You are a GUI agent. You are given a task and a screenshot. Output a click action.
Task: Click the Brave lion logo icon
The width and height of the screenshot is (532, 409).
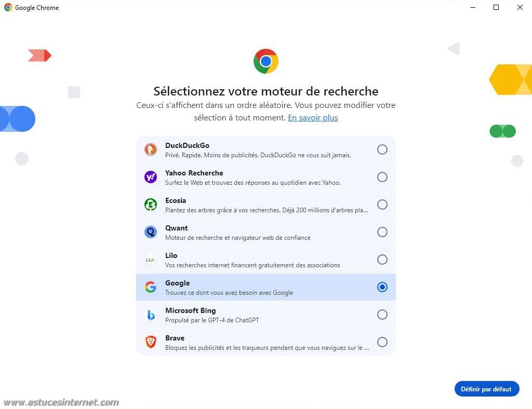151,342
